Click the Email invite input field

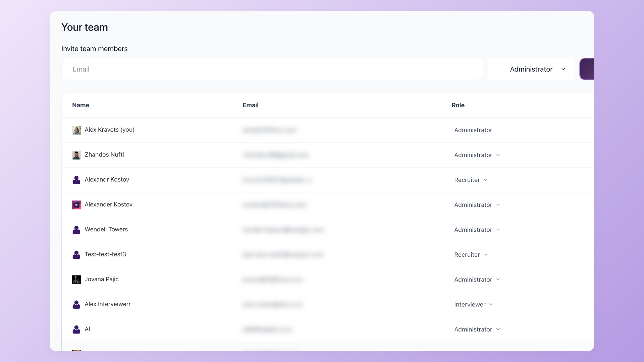click(272, 69)
